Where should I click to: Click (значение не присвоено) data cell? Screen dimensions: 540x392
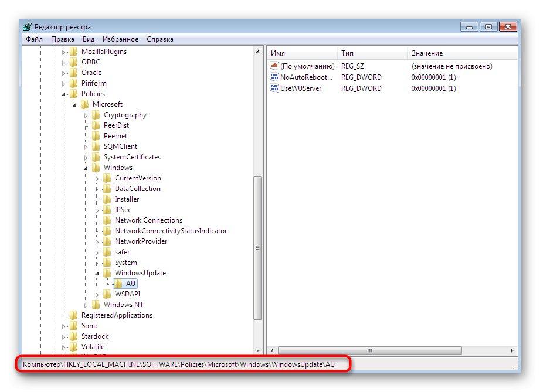tap(452, 66)
